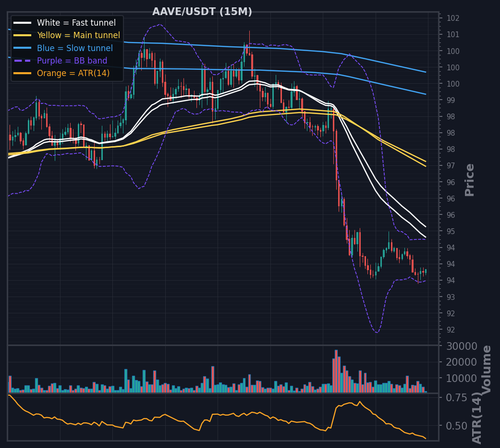Click the AAVE/USDT (15M) chart title
The width and height of the screenshot is (500, 448).
click(x=202, y=12)
